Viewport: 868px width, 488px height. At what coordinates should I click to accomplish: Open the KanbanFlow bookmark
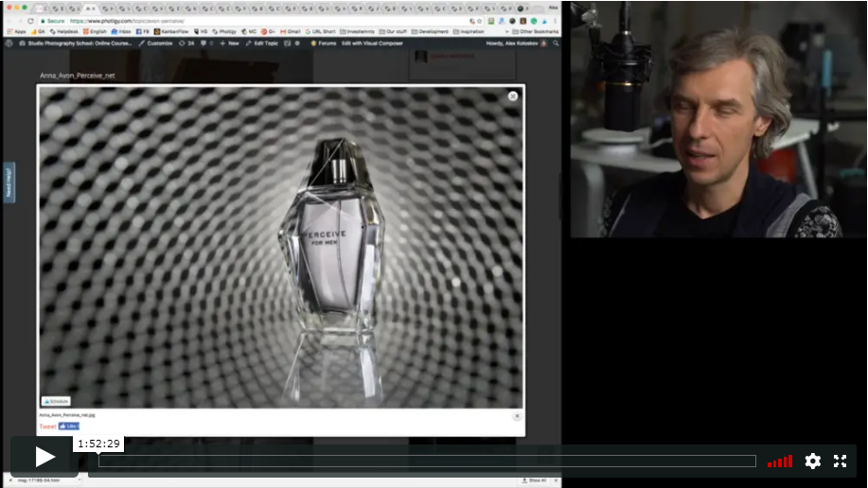coord(171,31)
